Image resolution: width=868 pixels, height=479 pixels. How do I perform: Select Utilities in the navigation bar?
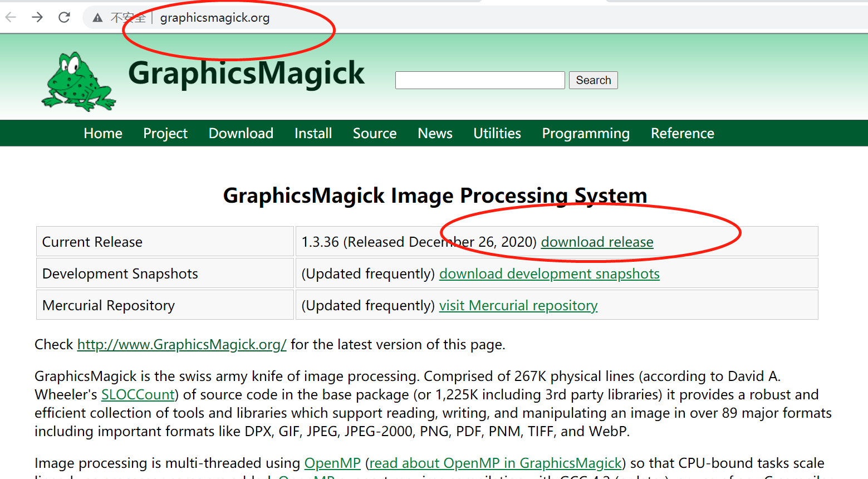coord(497,133)
